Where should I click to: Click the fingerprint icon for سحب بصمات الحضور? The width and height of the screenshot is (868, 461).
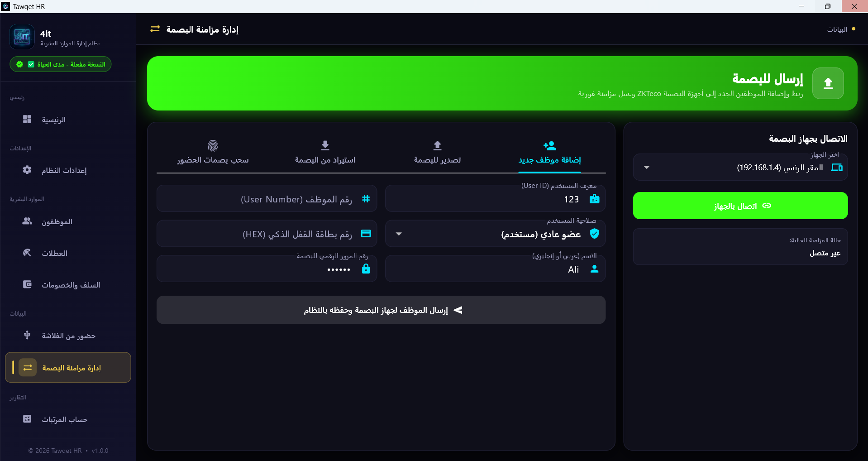click(x=213, y=146)
